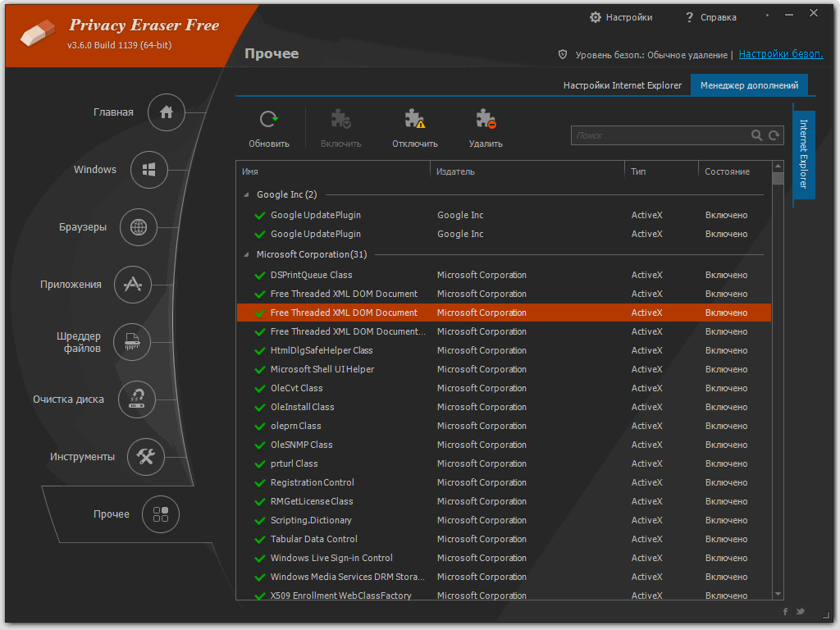Sort list by Издатель column header
This screenshot has height=630, width=840.
527,171
